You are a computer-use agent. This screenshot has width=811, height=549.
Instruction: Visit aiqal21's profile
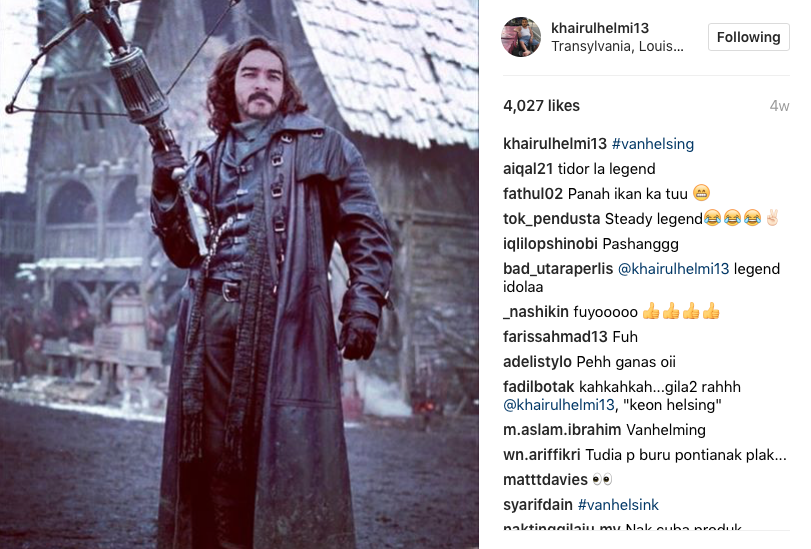[528, 169]
